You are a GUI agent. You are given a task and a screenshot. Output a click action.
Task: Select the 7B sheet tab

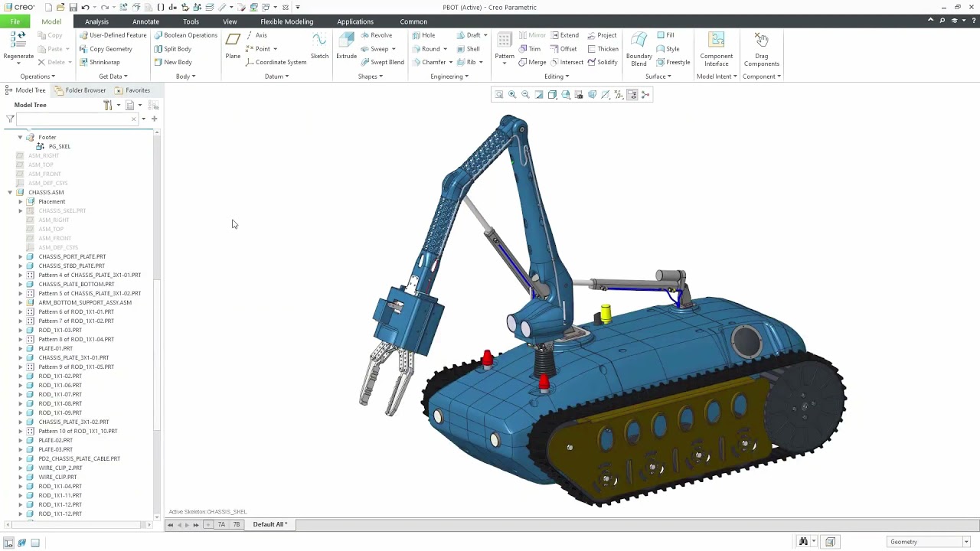[237, 524]
